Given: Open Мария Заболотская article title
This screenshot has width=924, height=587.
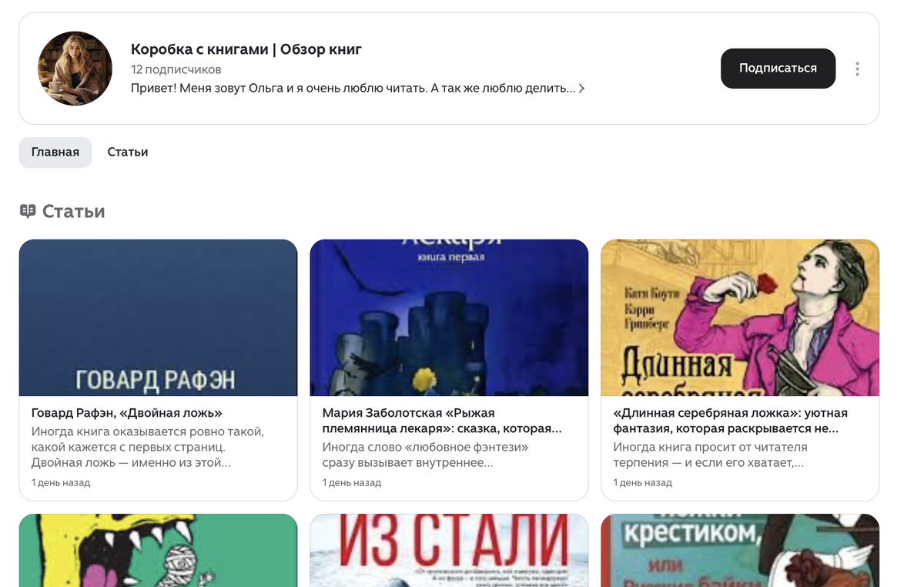Looking at the screenshot, I should [x=442, y=421].
